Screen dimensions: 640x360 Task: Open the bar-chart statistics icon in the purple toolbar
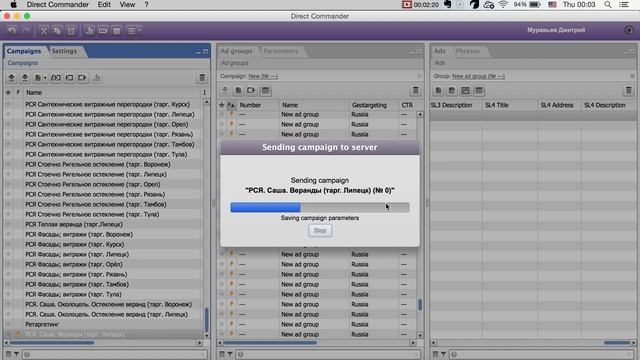[x=89, y=31]
